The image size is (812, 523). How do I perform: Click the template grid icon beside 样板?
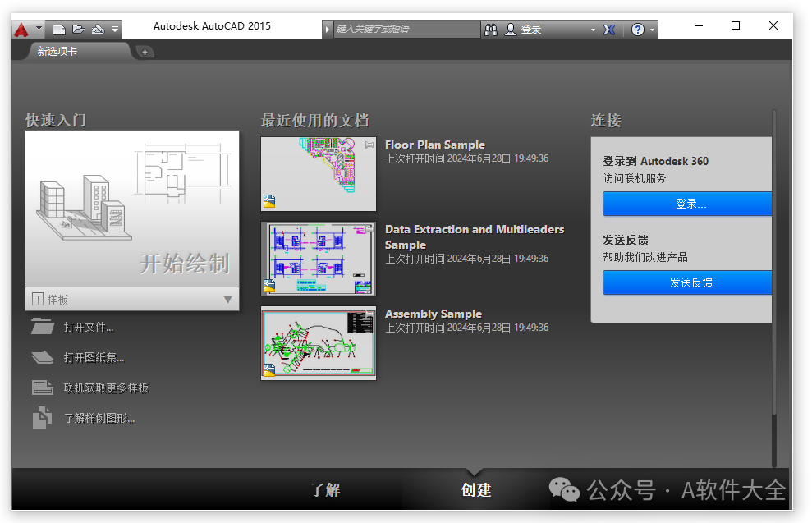click(37, 300)
